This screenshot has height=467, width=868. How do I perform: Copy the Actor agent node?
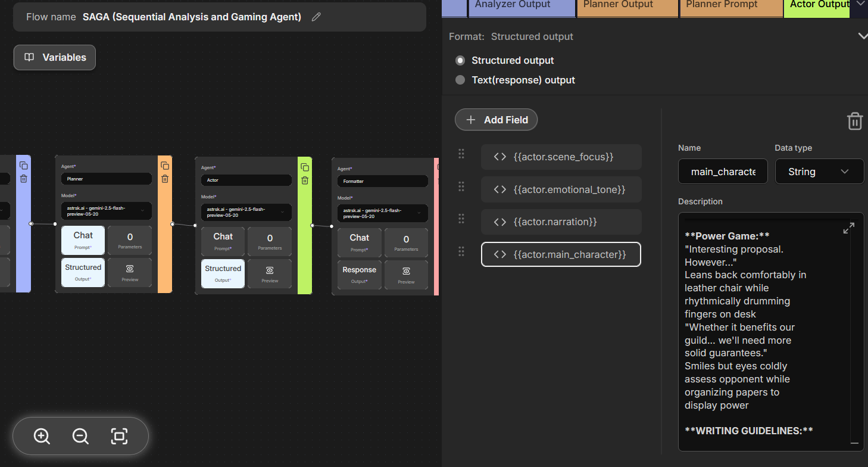305,167
